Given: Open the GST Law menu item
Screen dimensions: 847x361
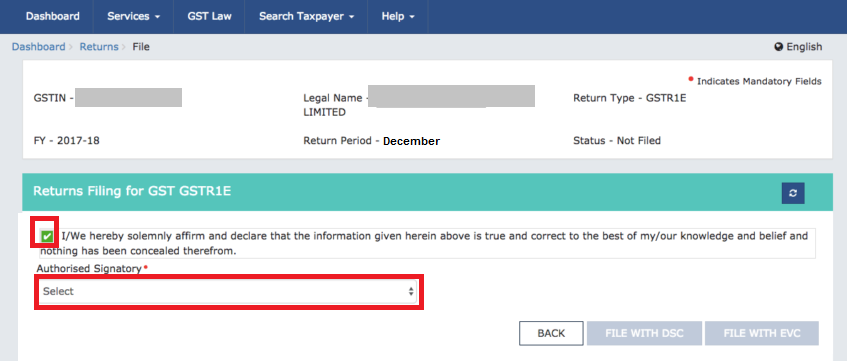Looking at the screenshot, I should (210, 16).
